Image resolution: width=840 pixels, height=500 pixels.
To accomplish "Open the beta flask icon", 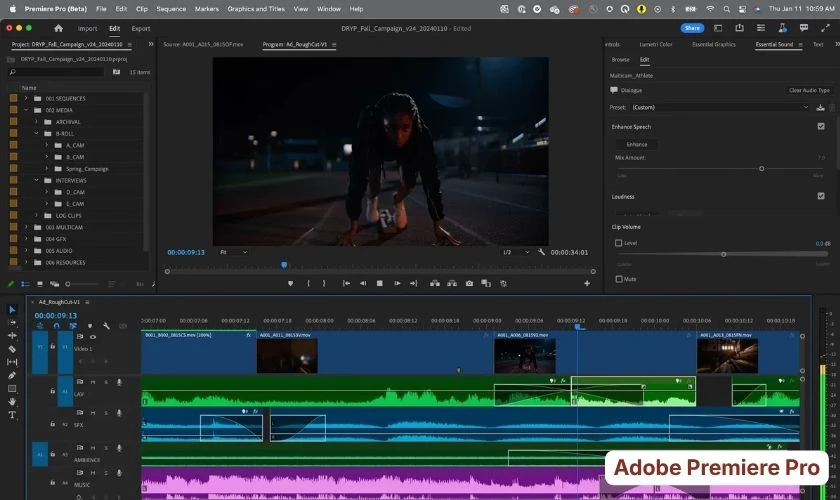I will click(782, 28).
